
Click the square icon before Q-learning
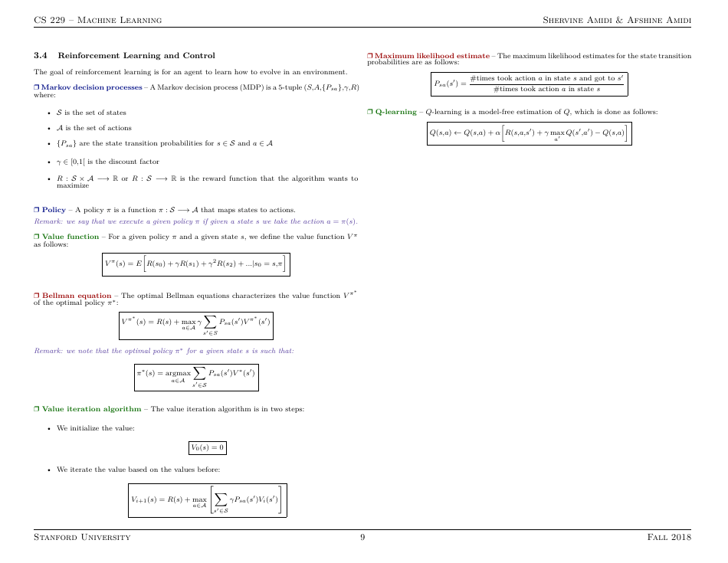point(369,112)
